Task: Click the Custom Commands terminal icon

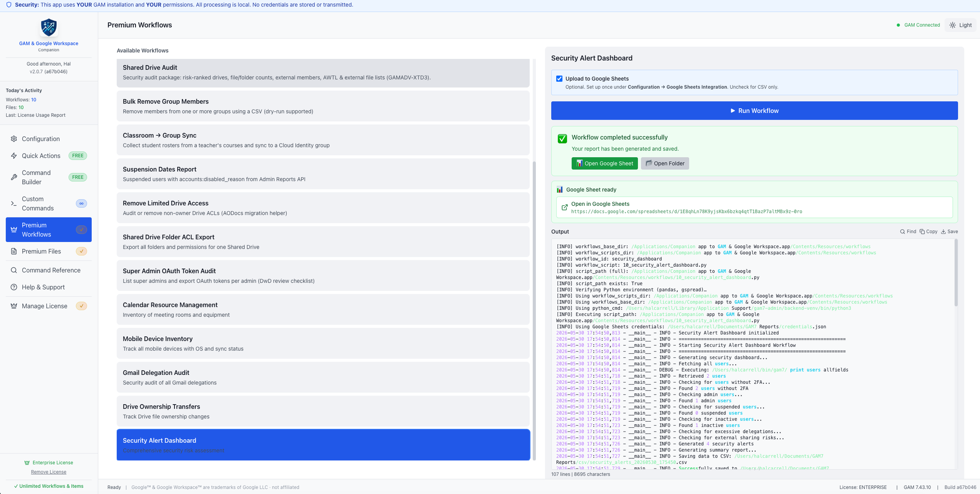Action: (14, 203)
